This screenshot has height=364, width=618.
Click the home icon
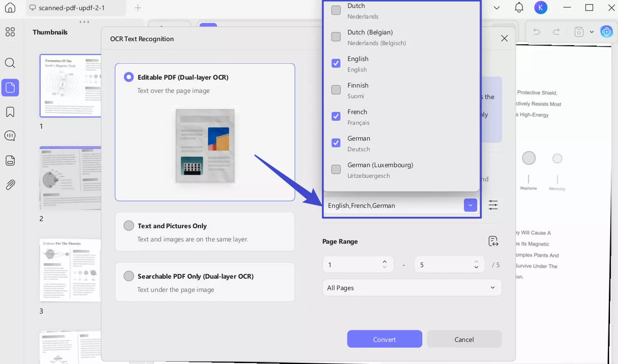click(x=10, y=8)
